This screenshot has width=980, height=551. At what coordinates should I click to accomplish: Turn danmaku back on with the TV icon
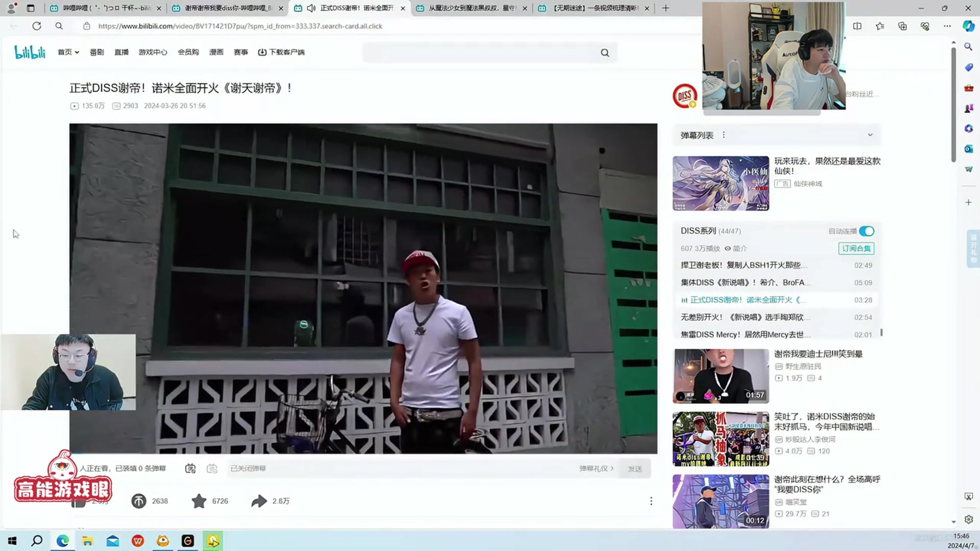click(190, 468)
